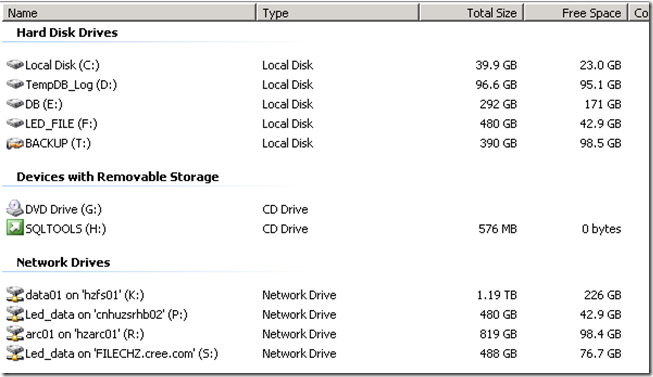Click the 1.19 TB total size value
Image resolution: width=653 pixels, height=377 pixels.
pos(497,295)
